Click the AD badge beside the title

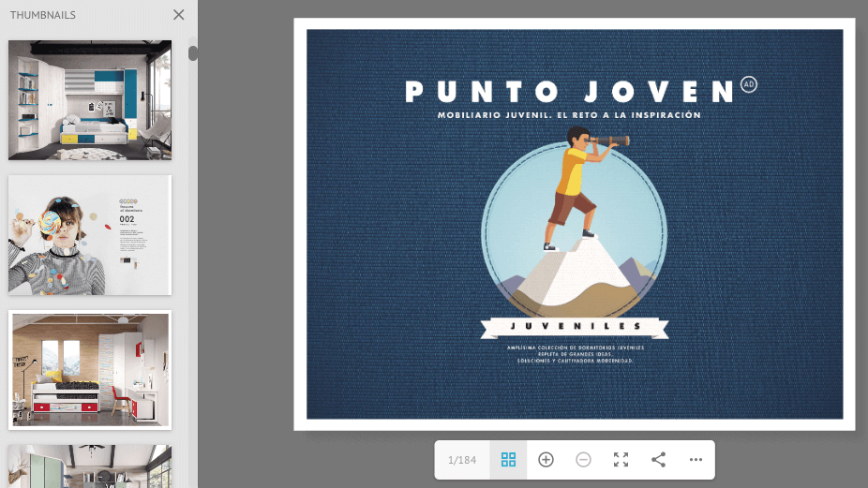(748, 84)
